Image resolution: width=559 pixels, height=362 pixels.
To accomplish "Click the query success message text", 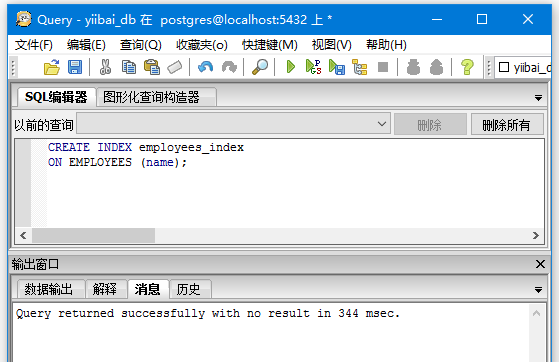I will (208, 313).
